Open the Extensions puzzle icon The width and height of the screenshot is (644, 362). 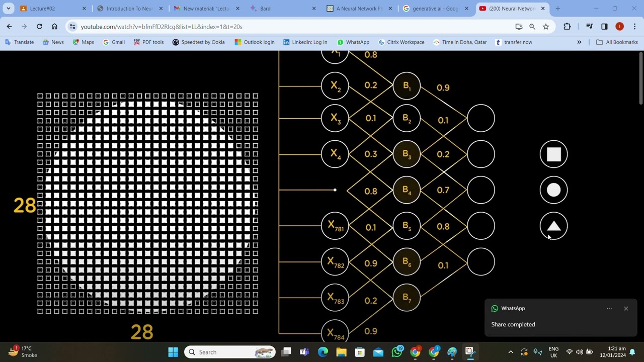[567, 27]
